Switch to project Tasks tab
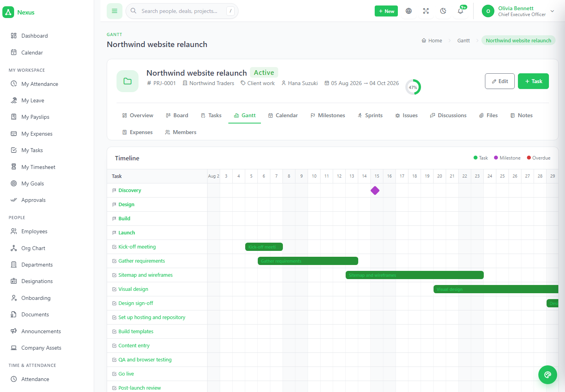 point(211,115)
